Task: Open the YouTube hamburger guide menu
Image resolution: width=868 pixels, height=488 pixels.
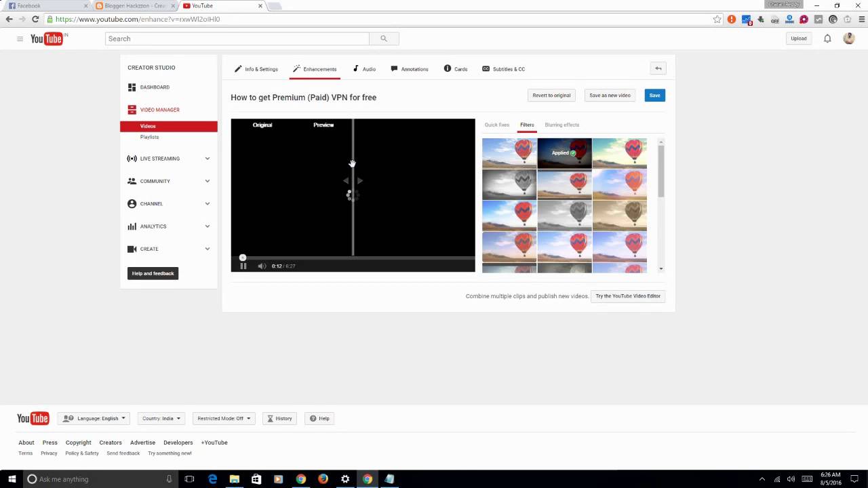Action: (20, 39)
